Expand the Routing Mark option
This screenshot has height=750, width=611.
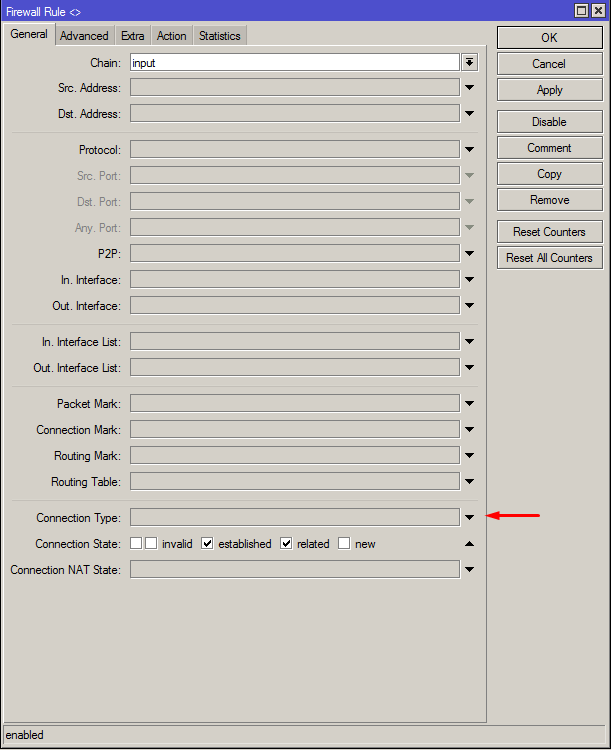tap(469, 455)
